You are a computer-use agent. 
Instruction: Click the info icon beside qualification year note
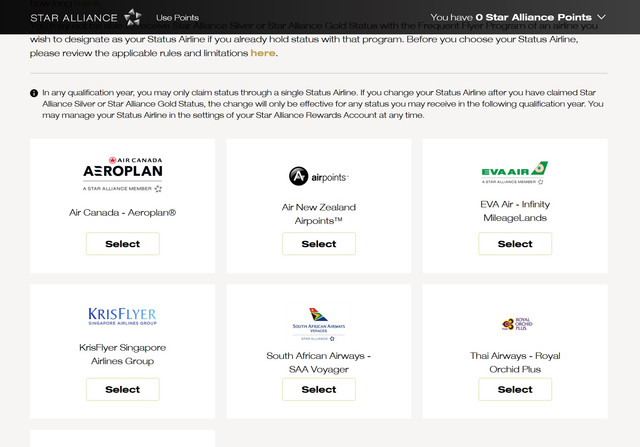click(x=34, y=93)
